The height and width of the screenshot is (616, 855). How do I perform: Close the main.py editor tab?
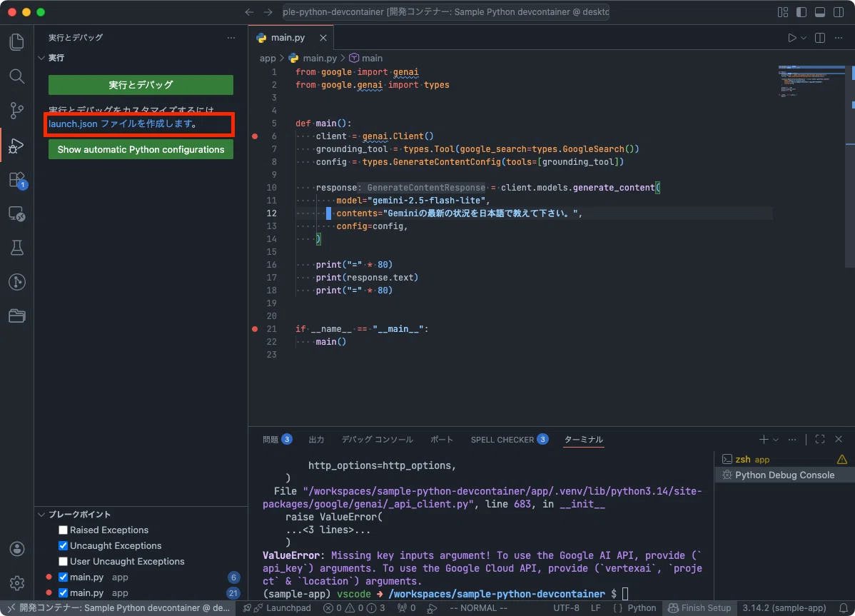click(x=323, y=38)
